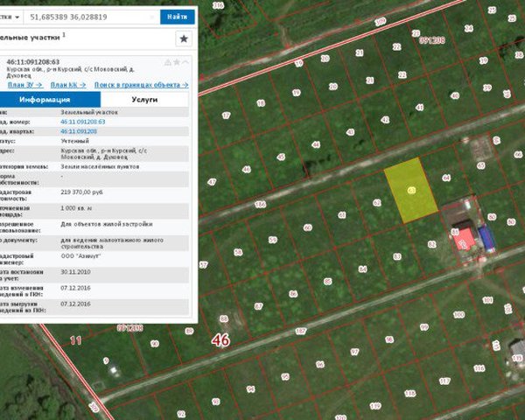Click the Земельный участок type value

89,112
